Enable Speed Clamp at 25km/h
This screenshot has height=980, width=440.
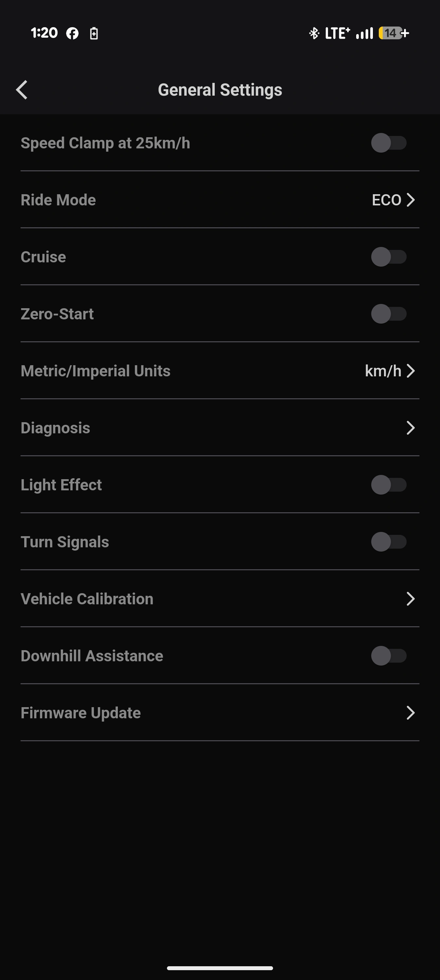coord(389,143)
